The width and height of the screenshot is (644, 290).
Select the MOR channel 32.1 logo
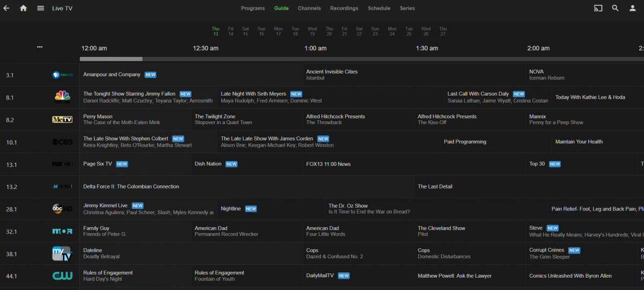(x=62, y=231)
